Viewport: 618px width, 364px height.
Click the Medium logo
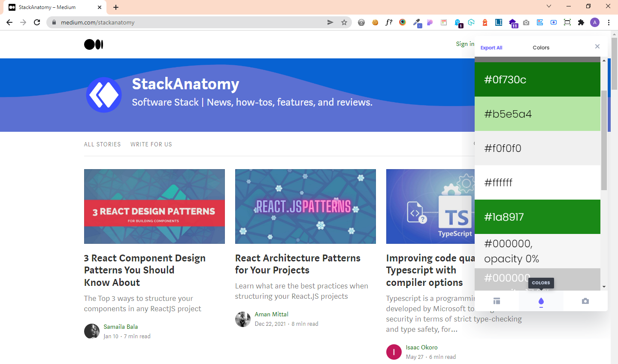94,44
